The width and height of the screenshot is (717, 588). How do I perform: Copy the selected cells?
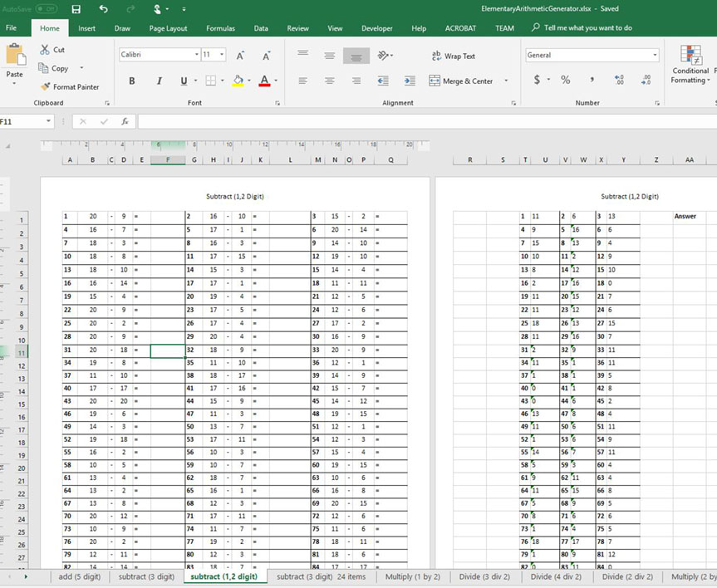[x=53, y=68]
